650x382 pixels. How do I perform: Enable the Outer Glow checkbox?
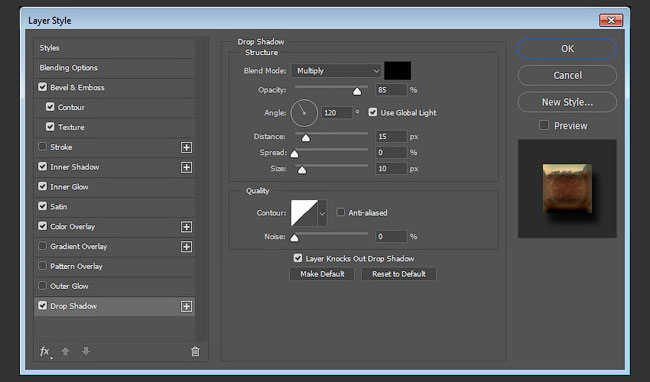pyautogui.click(x=42, y=285)
